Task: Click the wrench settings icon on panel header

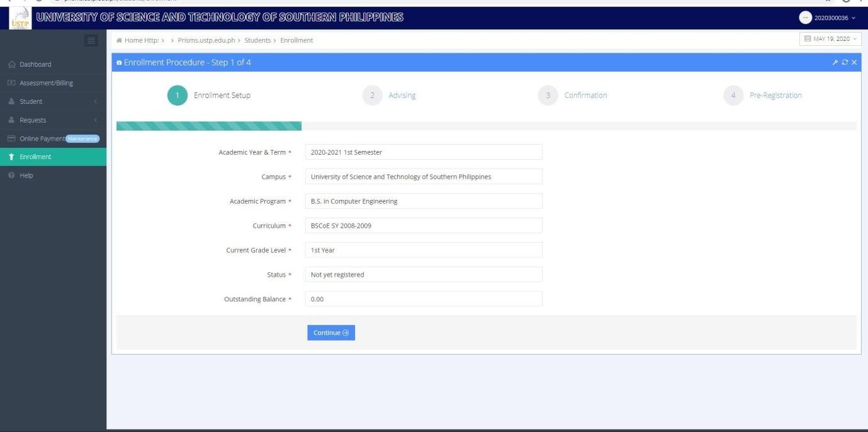Action: [837, 62]
